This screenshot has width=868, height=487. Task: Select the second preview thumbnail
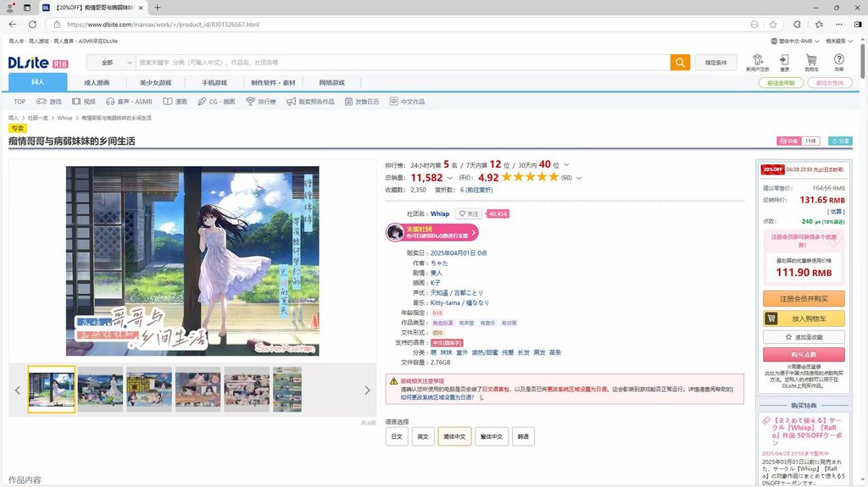[x=100, y=390]
